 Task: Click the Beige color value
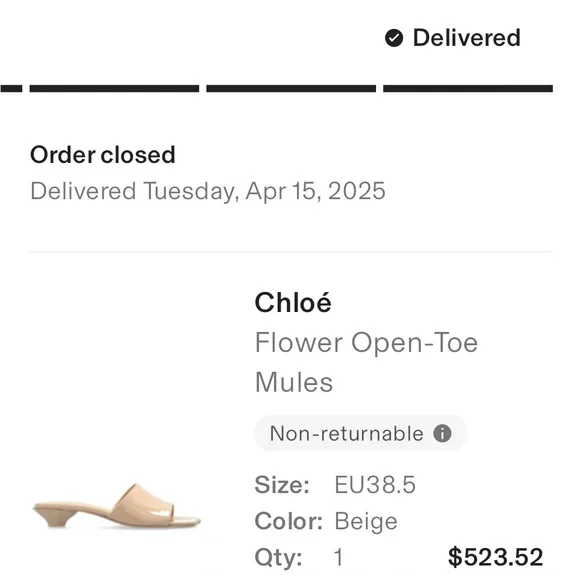click(x=366, y=522)
